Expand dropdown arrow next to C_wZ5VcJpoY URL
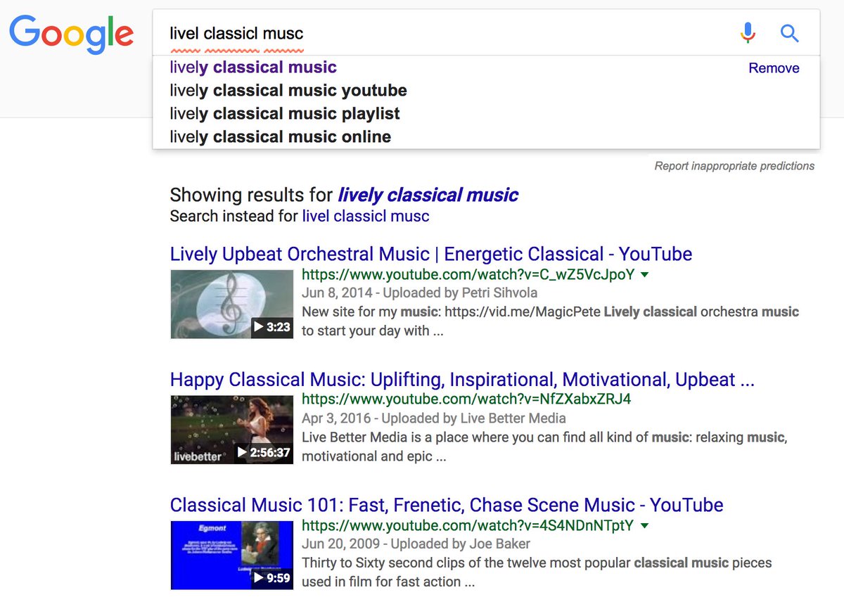Image resolution: width=844 pixels, height=616 pixels. tap(645, 274)
